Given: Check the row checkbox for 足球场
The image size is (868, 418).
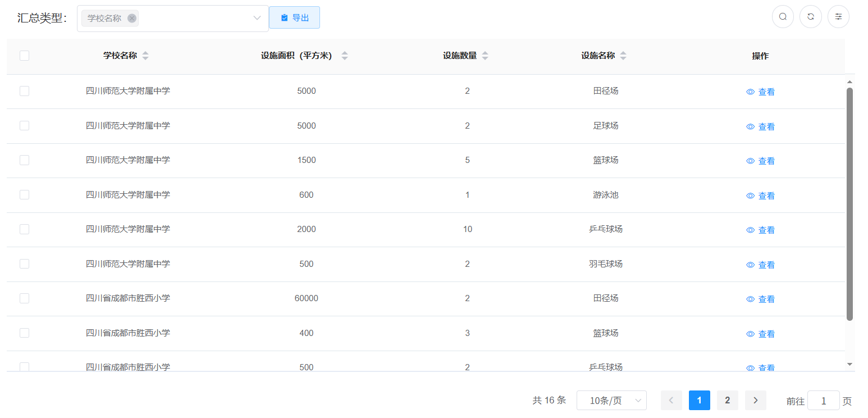Looking at the screenshot, I should point(24,126).
